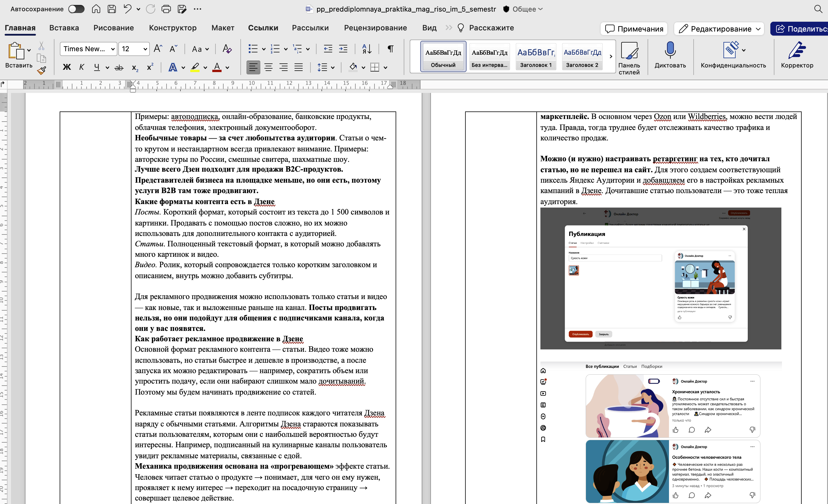
Task: Select center alignment button
Action: coord(268,67)
